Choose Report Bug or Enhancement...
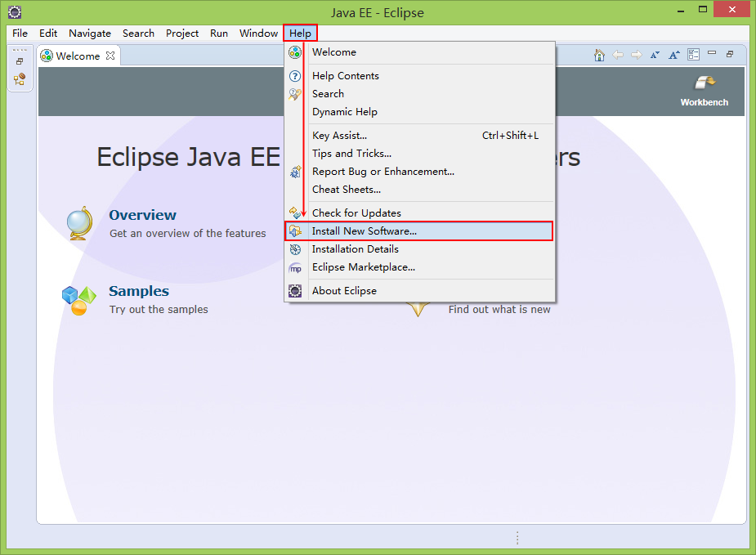Viewport: 756px width, 555px height. (x=419, y=172)
